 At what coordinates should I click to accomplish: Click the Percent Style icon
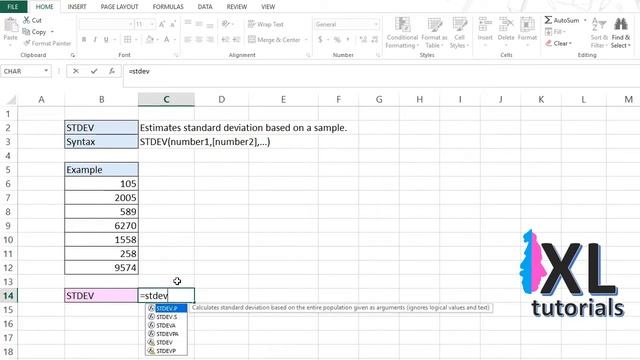click(337, 40)
